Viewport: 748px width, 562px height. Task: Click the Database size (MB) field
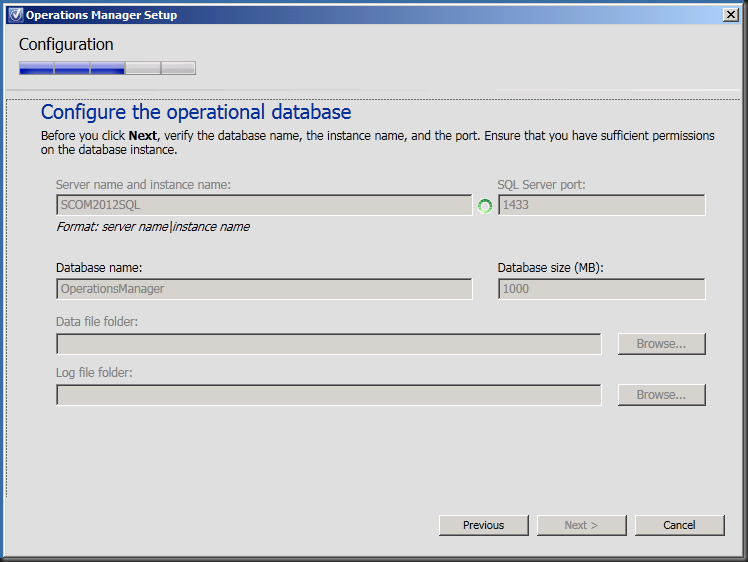(x=601, y=289)
